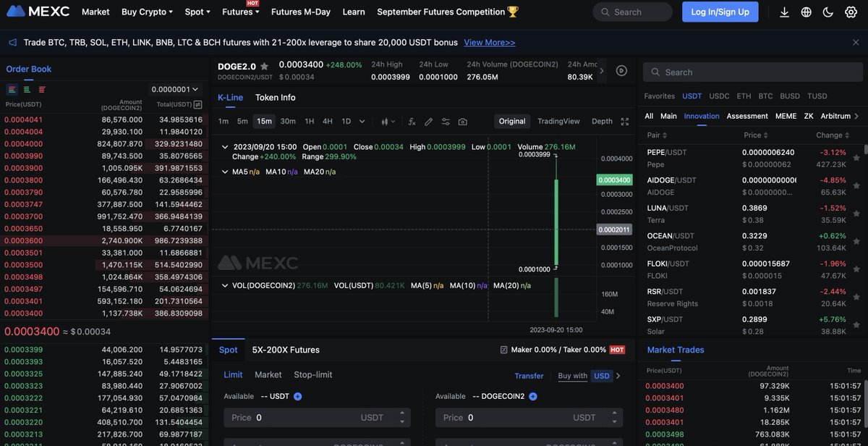
Task: Favorite the SXP/USDT pair star
Action: click(856, 325)
